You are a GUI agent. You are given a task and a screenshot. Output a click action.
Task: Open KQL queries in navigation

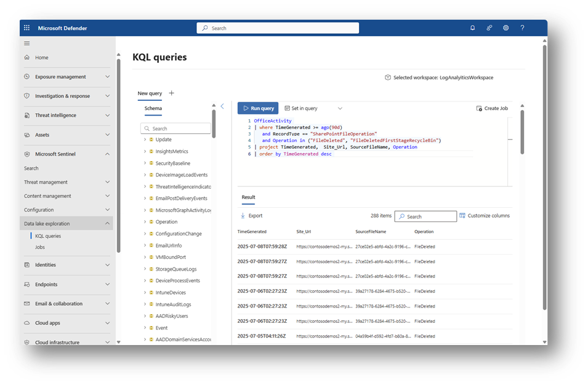click(48, 236)
